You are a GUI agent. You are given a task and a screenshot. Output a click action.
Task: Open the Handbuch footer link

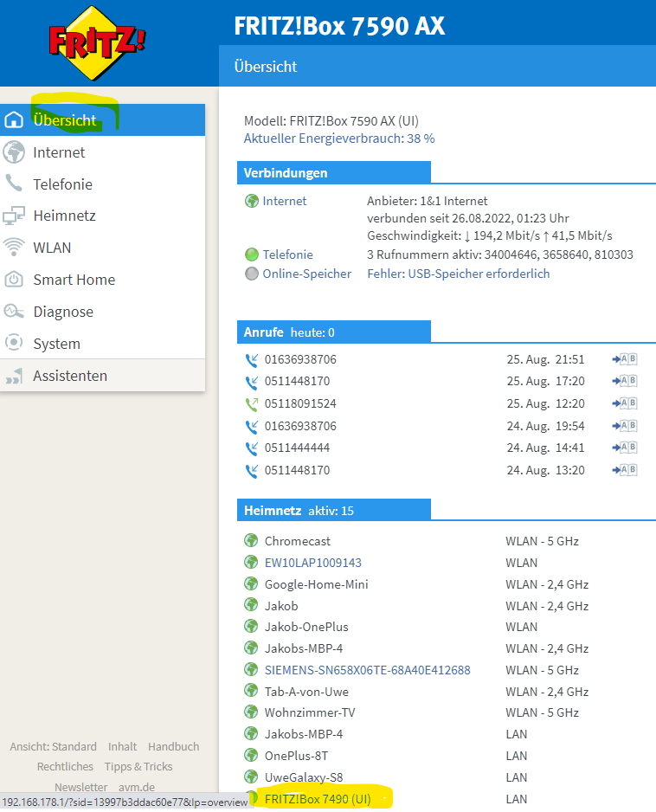pyautogui.click(x=173, y=746)
